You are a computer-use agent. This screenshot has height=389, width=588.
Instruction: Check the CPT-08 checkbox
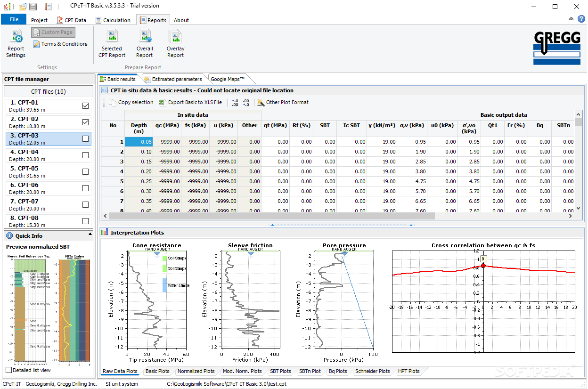pos(85,221)
